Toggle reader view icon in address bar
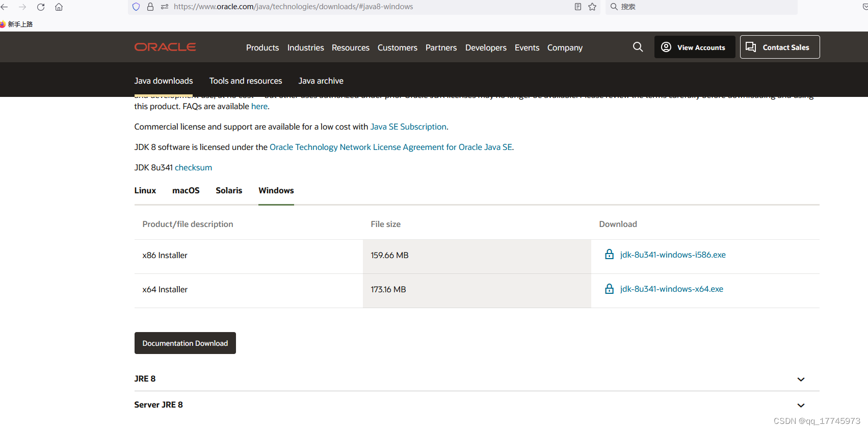The height and width of the screenshot is (430, 868). coord(578,7)
